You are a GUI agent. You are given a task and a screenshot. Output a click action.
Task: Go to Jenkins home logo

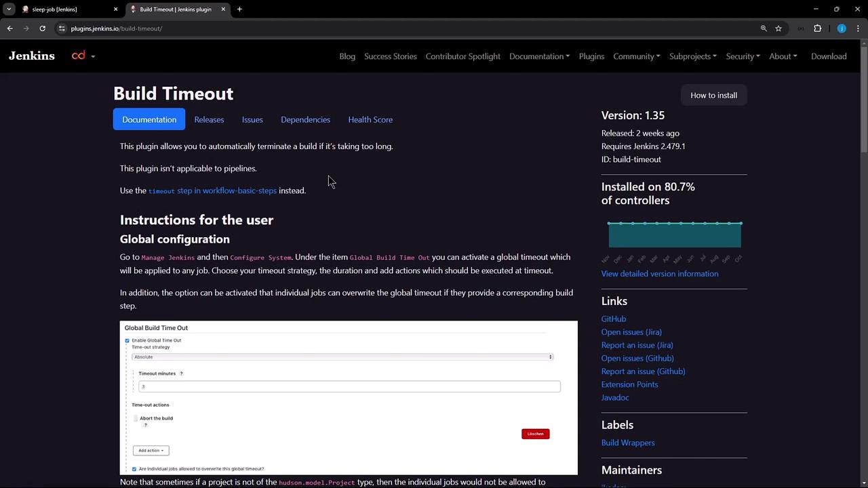click(32, 56)
